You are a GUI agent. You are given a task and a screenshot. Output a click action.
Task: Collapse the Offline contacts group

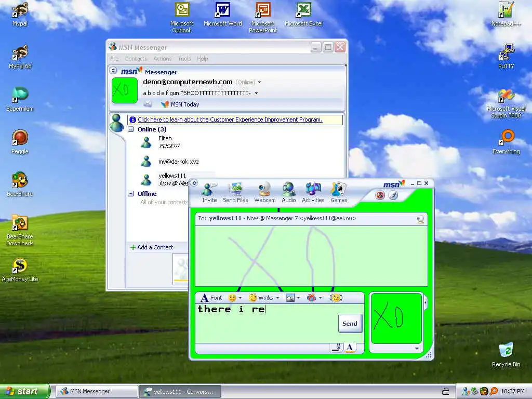tap(131, 194)
